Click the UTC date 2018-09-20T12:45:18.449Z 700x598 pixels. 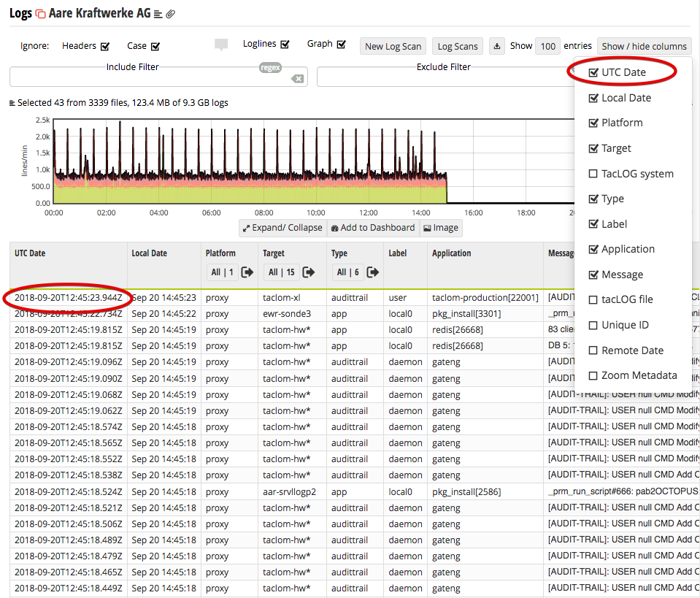pos(69,589)
